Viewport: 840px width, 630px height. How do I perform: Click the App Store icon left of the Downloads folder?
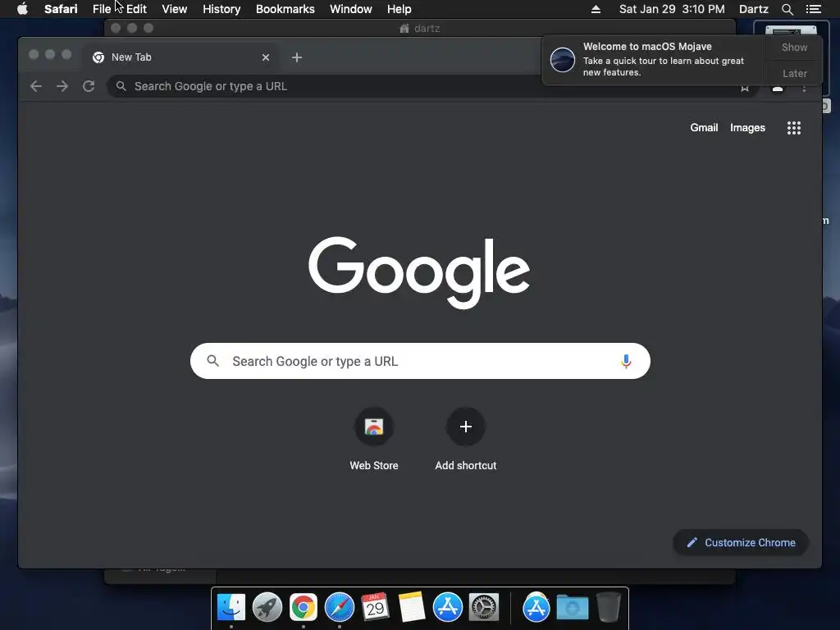(536, 608)
